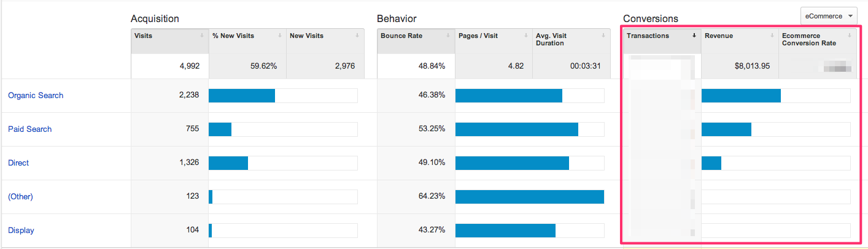This screenshot has width=868, height=249.
Task: Click the Pages / Visit sort arrow
Action: click(526, 36)
